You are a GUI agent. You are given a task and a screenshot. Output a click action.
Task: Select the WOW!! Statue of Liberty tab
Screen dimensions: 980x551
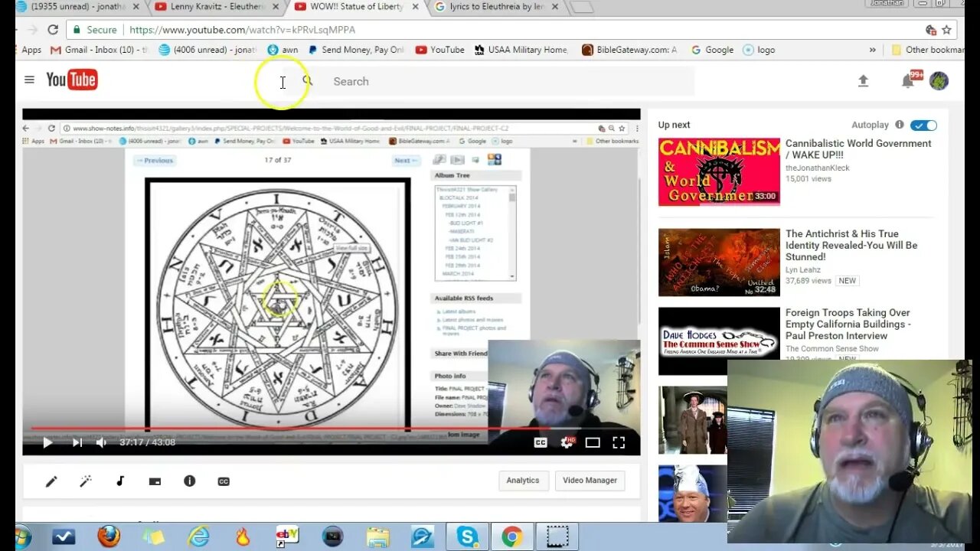click(357, 7)
